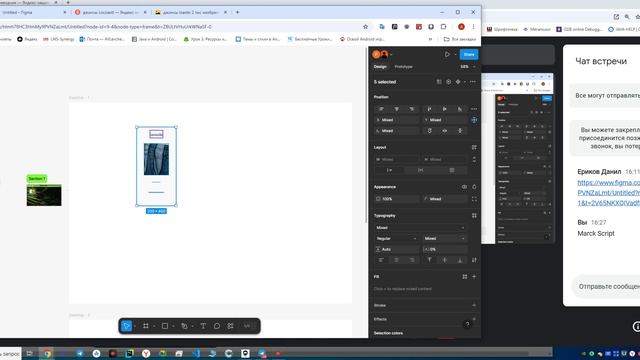
Task: Open Frame tool options dropdown arrow
Action: pos(154,327)
